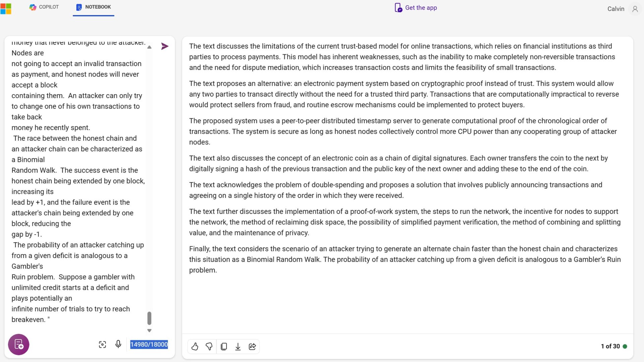Open the Get the app link
Screen dimensions: 644x362
pos(416,8)
